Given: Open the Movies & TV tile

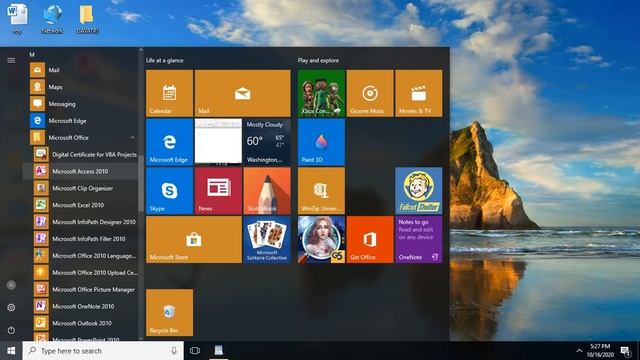Looking at the screenshot, I should tap(418, 93).
